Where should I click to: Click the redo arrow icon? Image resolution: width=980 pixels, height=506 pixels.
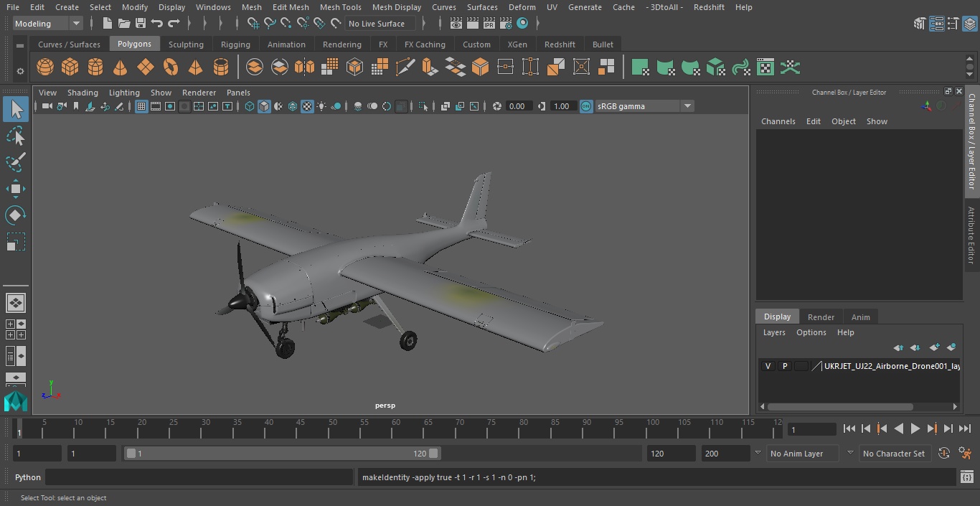pos(174,24)
